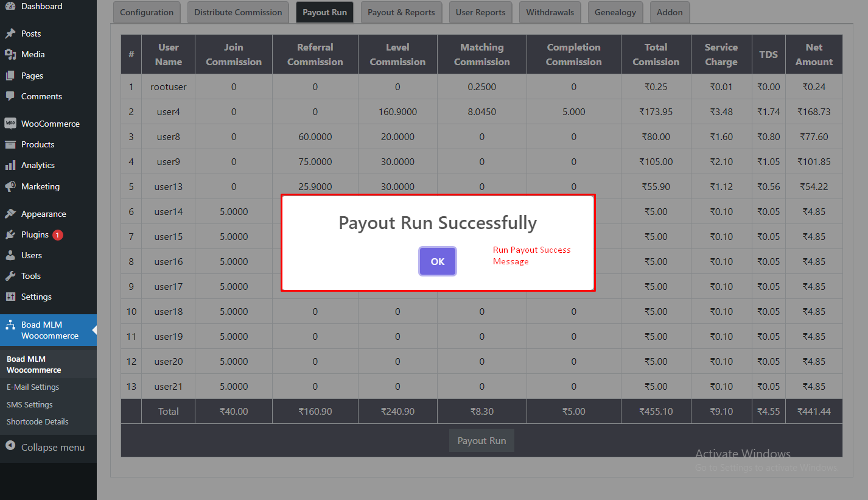Select the WooCommerce logo icon
This screenshot has width=868, height=500.
pos(12,124)
